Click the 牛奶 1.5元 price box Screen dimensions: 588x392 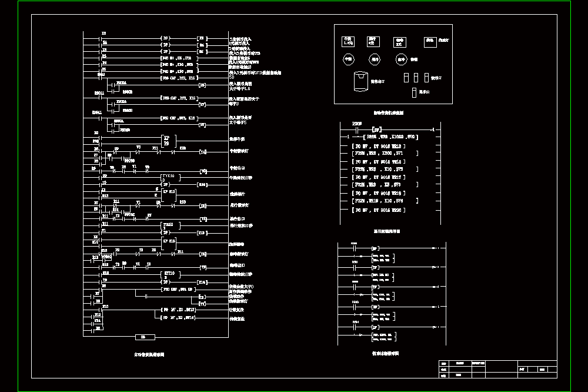click(348, 41)
